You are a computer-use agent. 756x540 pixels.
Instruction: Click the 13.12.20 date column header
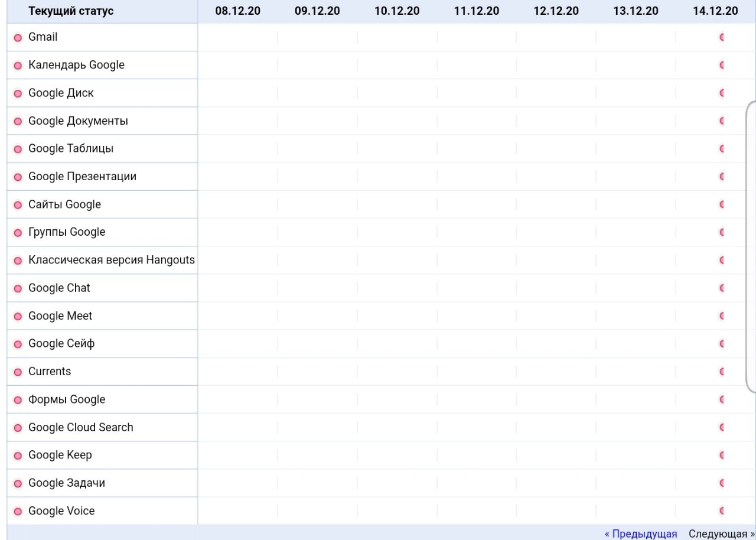click(636, 11)
